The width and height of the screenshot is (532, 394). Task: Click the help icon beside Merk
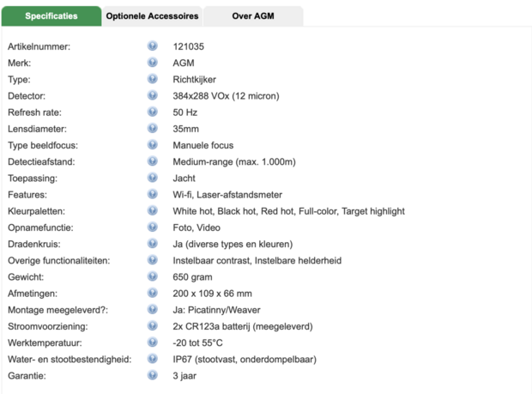[x=152, y=63]
